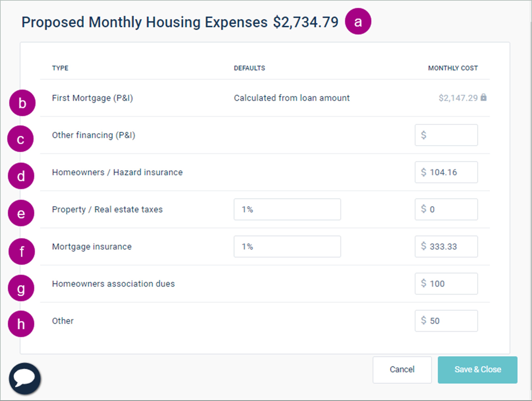Click the 'f' callout beside Mortgage insurance
The image size is (532, 401).
click(x=22, y=251)
